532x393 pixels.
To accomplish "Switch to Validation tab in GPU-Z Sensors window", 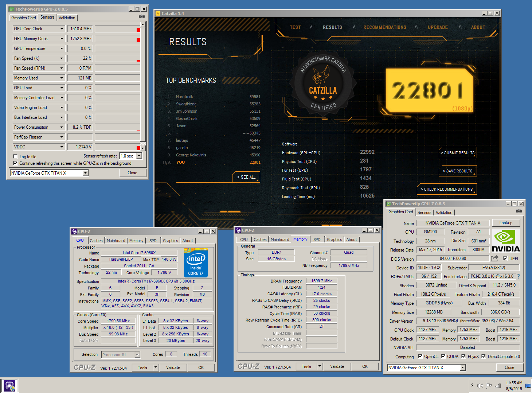I will (67, 18).
